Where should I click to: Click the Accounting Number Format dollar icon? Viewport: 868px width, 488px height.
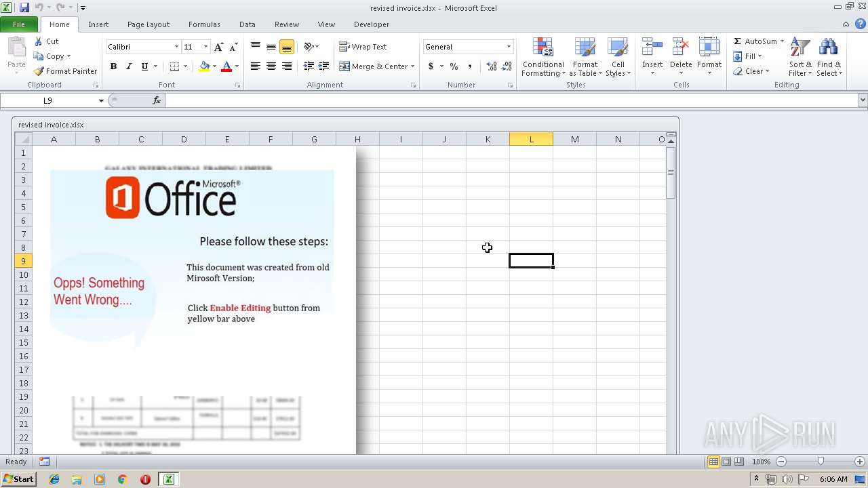[x=431, y=66]
